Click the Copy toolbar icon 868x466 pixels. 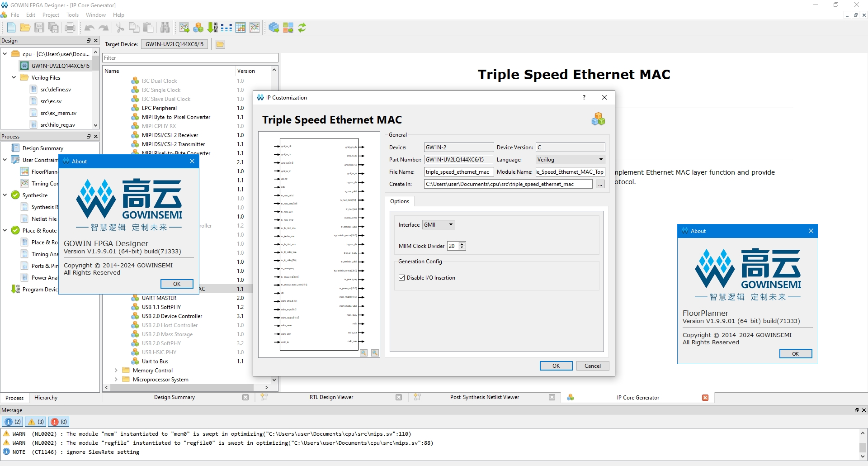click(134, 28)
